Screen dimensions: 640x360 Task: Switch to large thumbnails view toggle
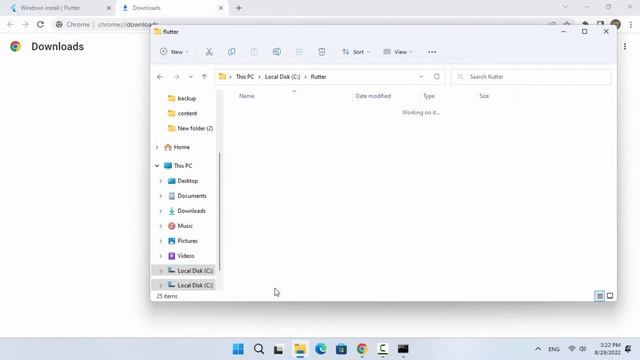click(x=610, y=296)
